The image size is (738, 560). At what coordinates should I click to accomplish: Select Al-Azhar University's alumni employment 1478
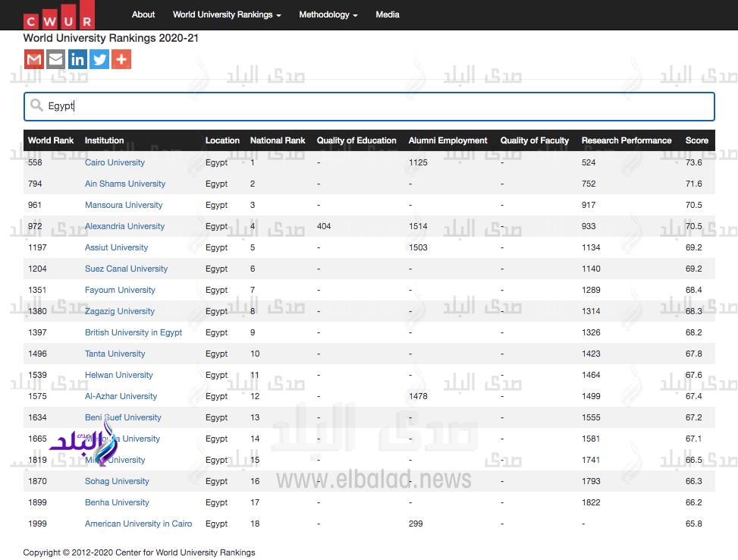(418, 396)
